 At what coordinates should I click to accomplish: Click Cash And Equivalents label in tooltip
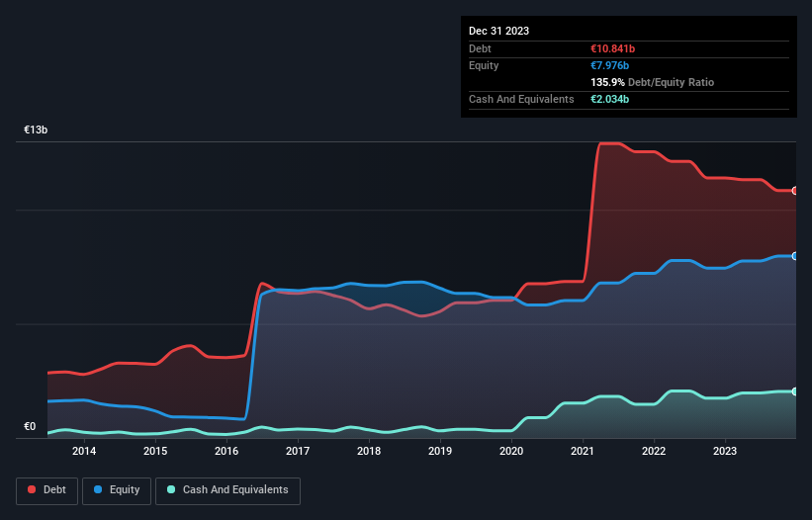pos(521,99)
